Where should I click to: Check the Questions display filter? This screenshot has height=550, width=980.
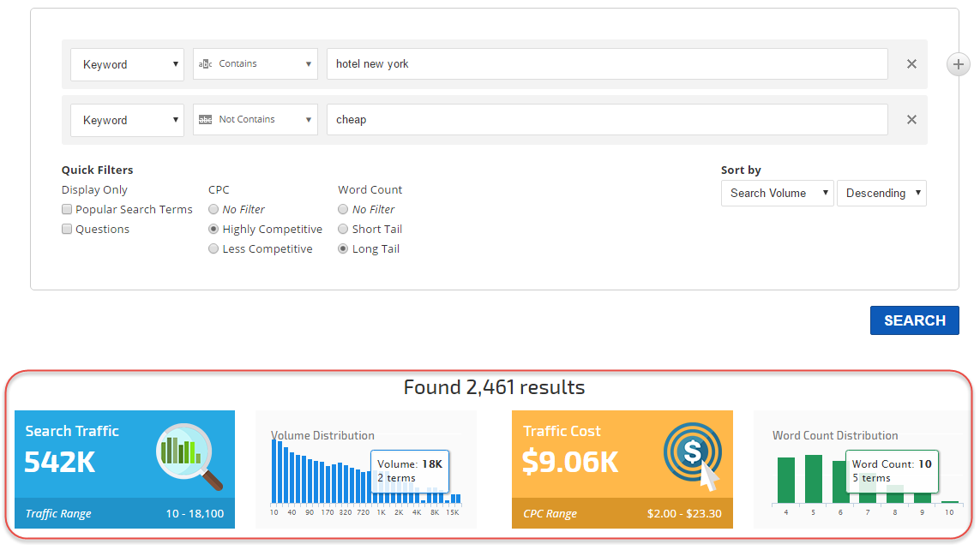(67, 230)
